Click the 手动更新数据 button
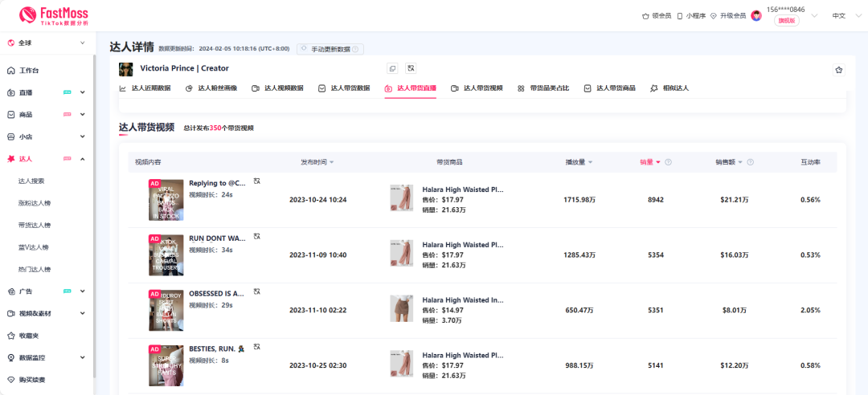The height and width of the screenshot is (395, 868). (330, 49)
